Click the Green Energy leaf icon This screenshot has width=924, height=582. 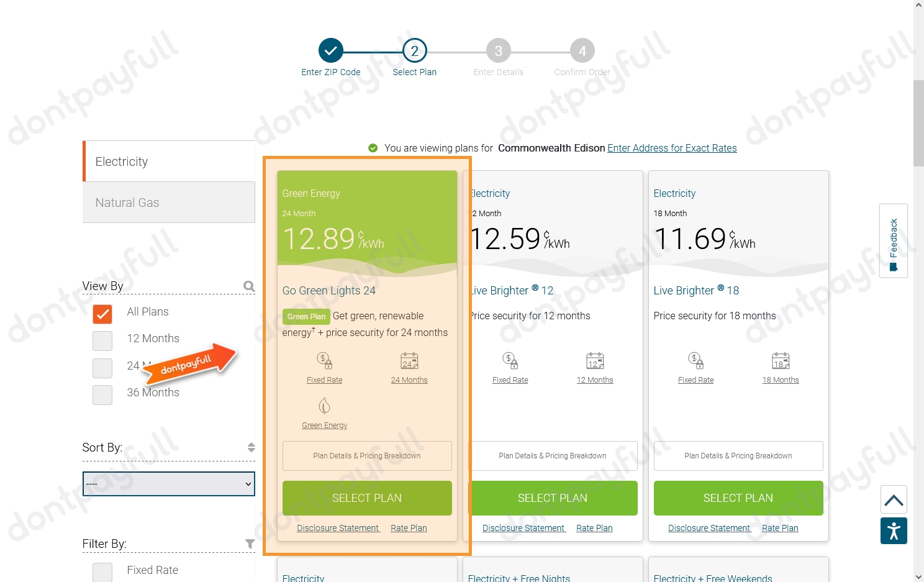324,406
